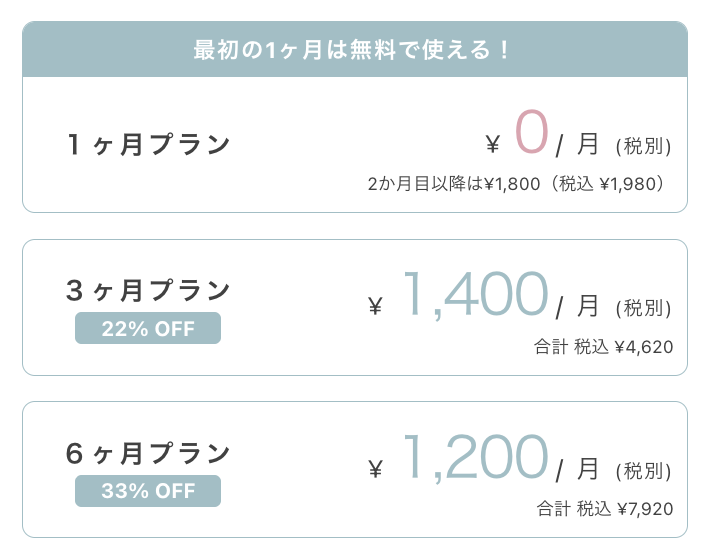Click the 合計 税込 ¥4,620 total text
The image size is (706, 552).
pos(603,347)
